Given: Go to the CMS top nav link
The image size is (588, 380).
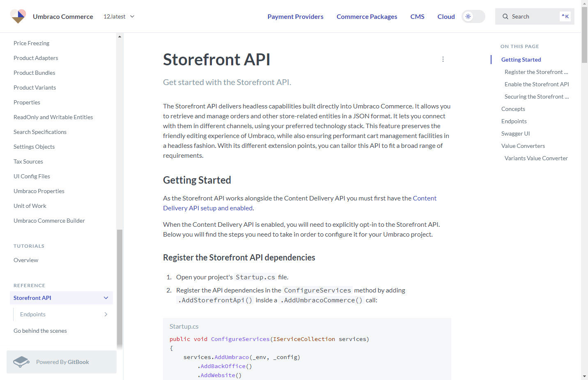Looking at the screenshot, I should [417, 16].
